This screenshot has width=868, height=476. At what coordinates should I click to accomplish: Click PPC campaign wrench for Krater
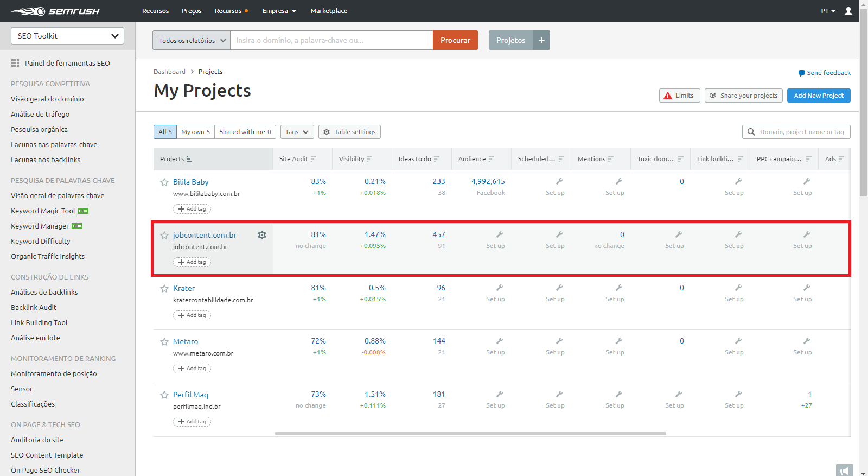pos(807,288)
